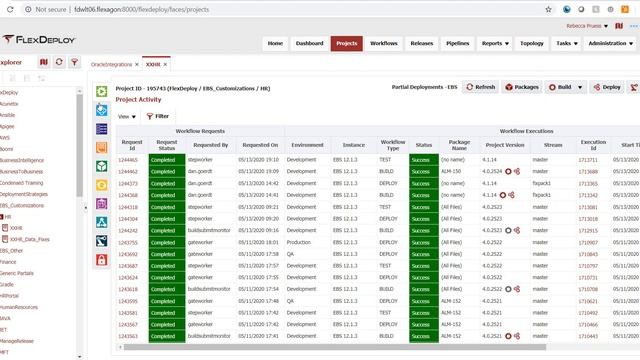
Task: Click the top-right red book icon
Action: pos(619,26)
